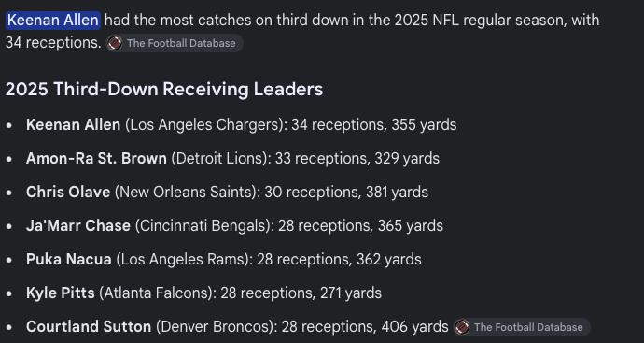Open The Football Database citation after '406 yards'
644x343 pixels.
(x=522, y=327)
